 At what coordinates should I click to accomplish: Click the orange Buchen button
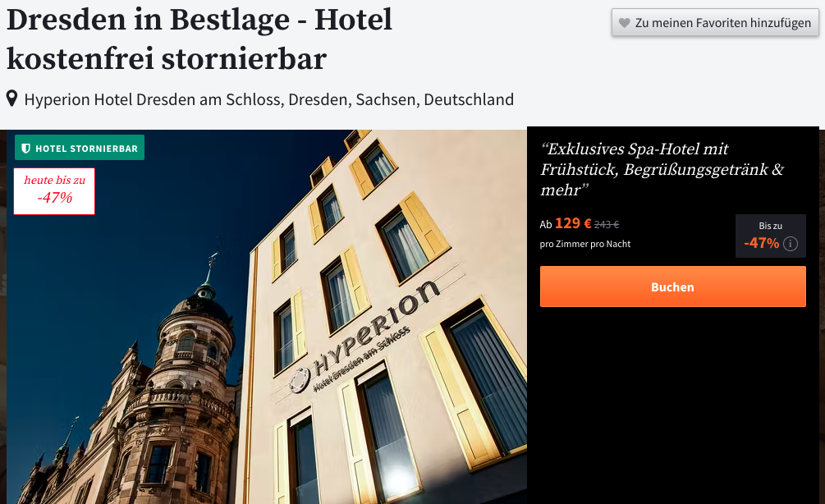click(672, 286)
